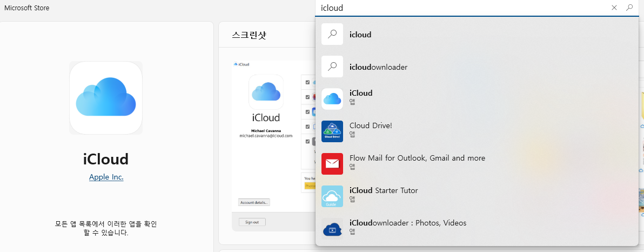Click the Cloud Drive! app icon
Viewport: 644px width, 252px height.
[332, 131]
